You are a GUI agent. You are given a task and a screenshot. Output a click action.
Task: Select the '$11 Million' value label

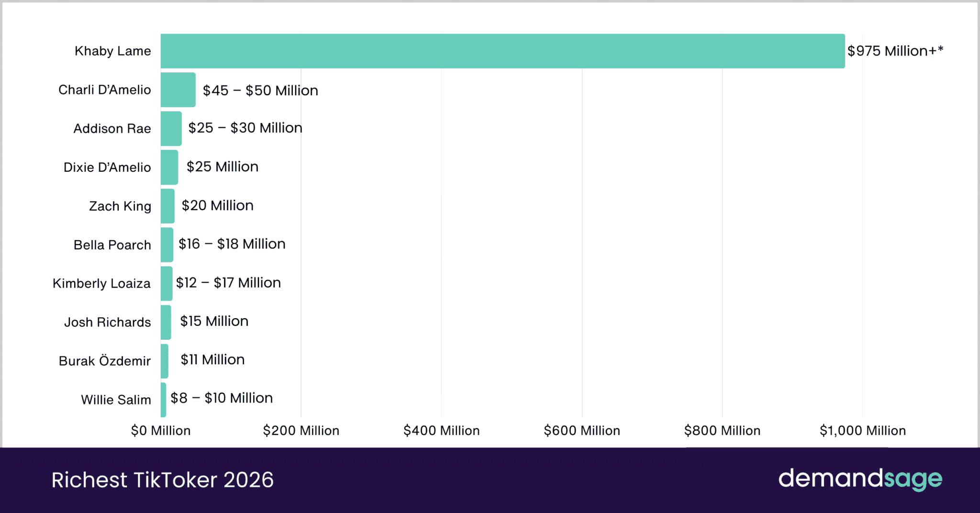click(213, 360)
